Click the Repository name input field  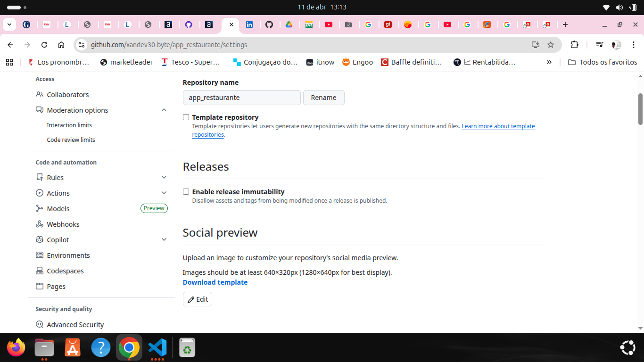[242, 98]
